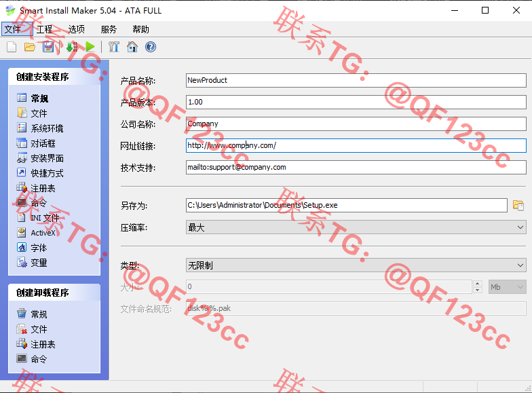Click the Build installer green arrow icon
Image resolution: width=532 pixels, height=393 pixels.
[x=72, y=47]
